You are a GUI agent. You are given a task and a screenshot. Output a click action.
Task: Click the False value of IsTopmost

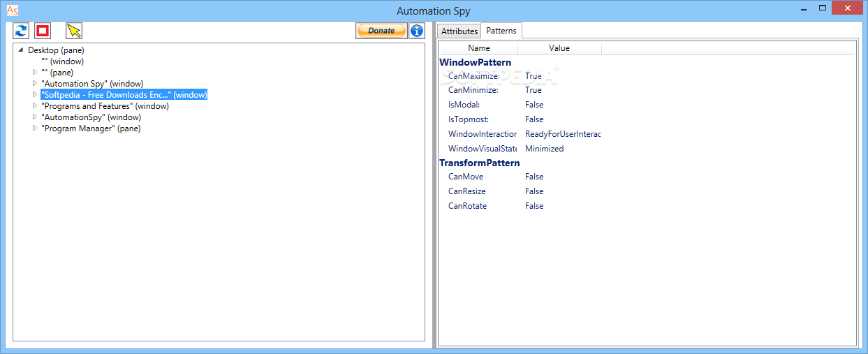coord(534,119)
